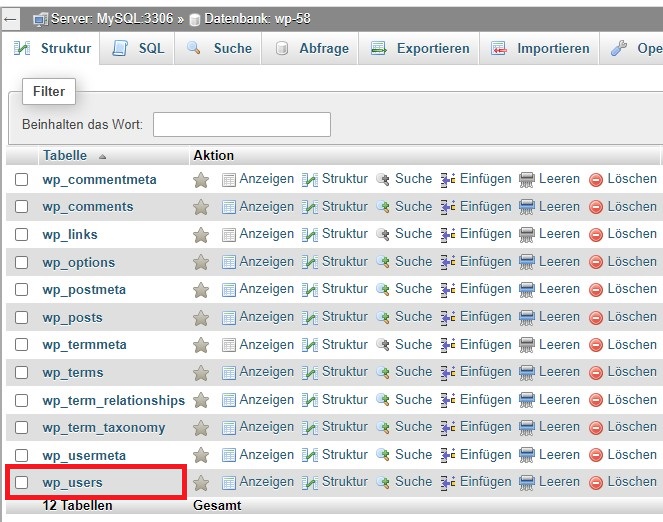
Task: Tick the wp_users table checkbox
Action: pyautogui.click(x=22, y=482)
